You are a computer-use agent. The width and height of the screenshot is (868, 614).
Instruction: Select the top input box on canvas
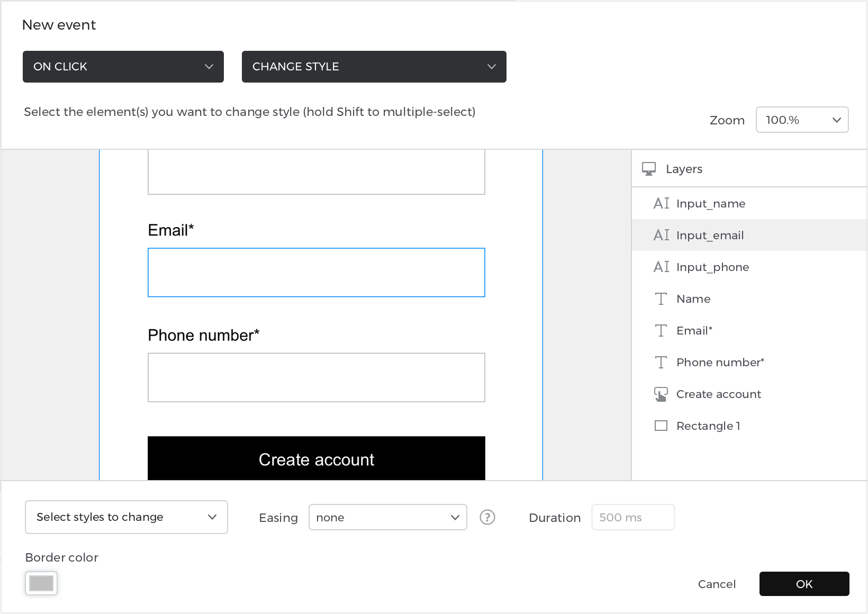(x=317, y=172)
